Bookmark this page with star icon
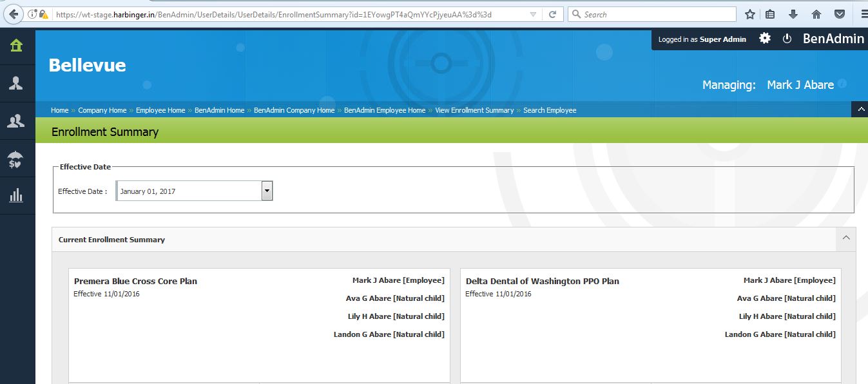Viewport: 868px width, 384px height. click(750, 14)
